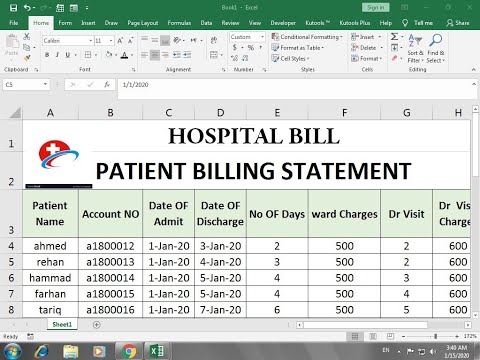This screenshot has width=480, height=360.
Task: Open Chrome from the taskbar
Action: tap(129, 351)
